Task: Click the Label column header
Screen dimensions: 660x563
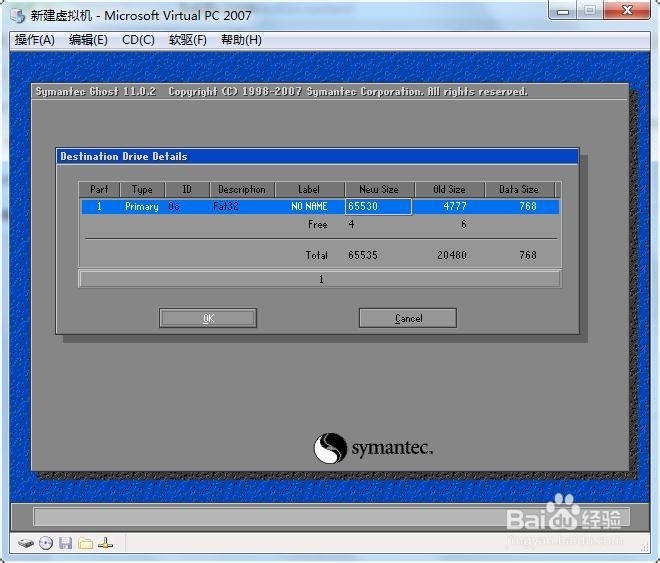Action: pos(309,189)
